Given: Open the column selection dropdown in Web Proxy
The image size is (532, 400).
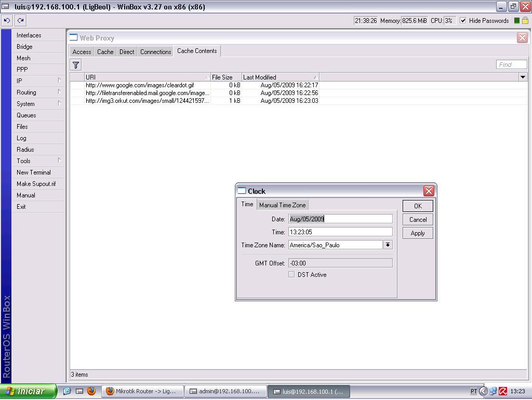Looking at the screenshot, I should click(x=523, y=77).
